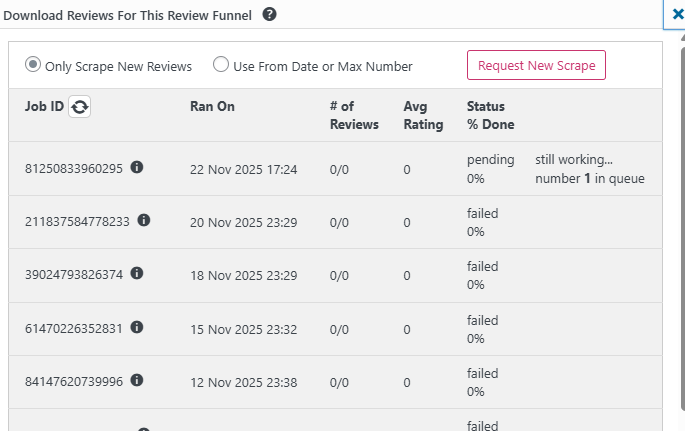Click the Job ID column header

[x=44, y=106]
